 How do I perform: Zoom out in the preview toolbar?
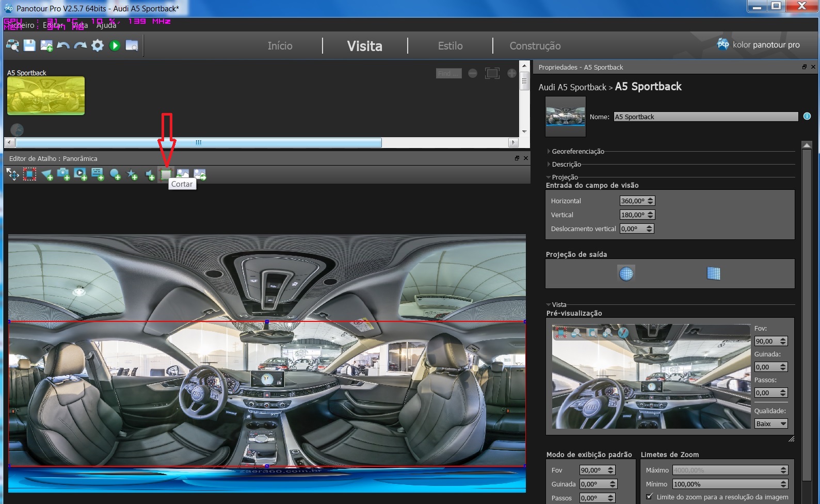click(576, 333)
